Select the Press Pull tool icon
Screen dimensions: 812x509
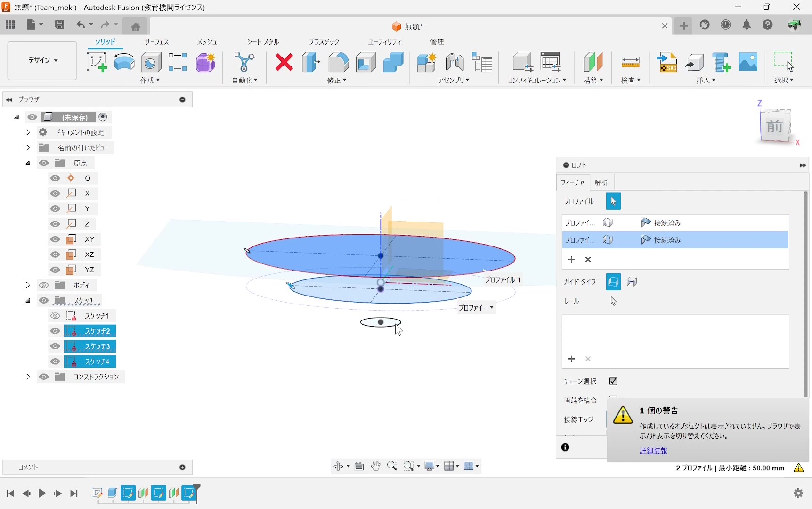point(311,62)
